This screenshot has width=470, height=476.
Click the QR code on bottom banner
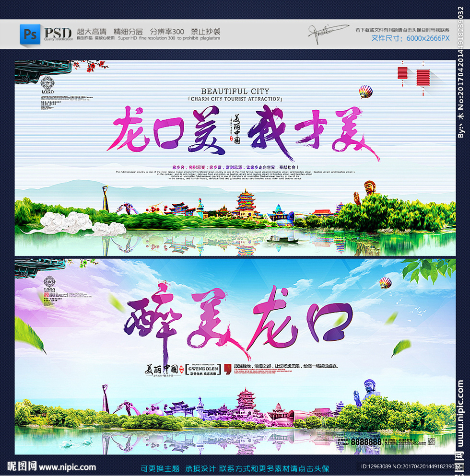(432, 441)
